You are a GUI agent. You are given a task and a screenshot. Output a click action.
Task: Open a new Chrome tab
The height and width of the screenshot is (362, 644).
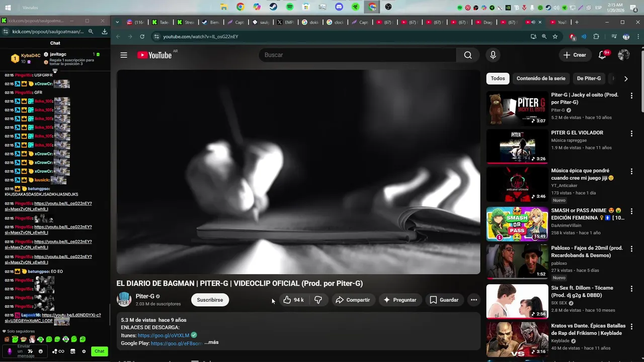click(577, 22)
